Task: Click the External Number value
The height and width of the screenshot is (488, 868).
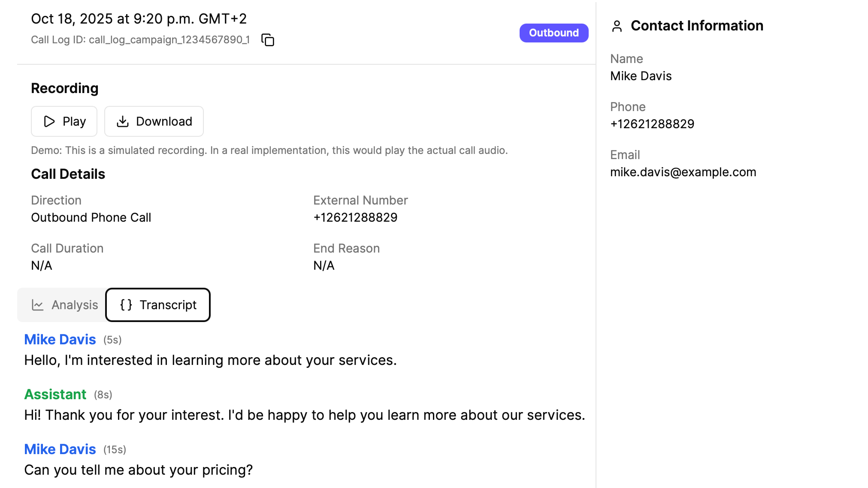Action: click(x=355, y=217)
